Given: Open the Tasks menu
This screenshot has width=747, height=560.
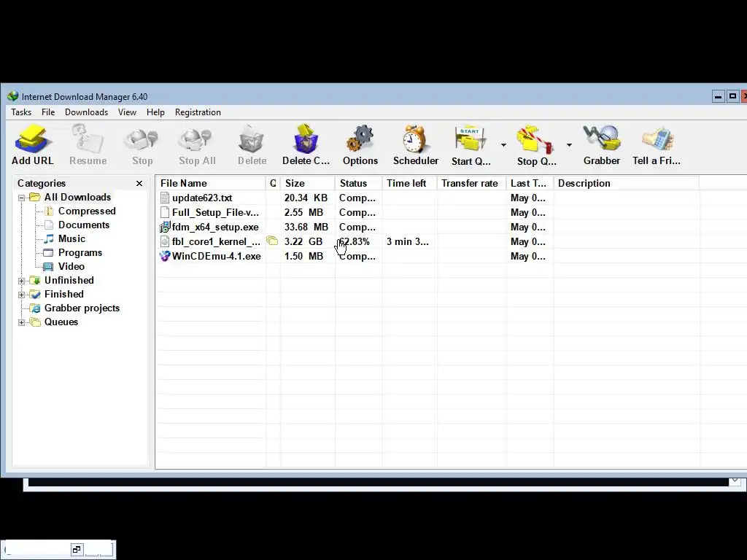Looking at the screenshot, I should pyautogui.click(x=21, y=112).
